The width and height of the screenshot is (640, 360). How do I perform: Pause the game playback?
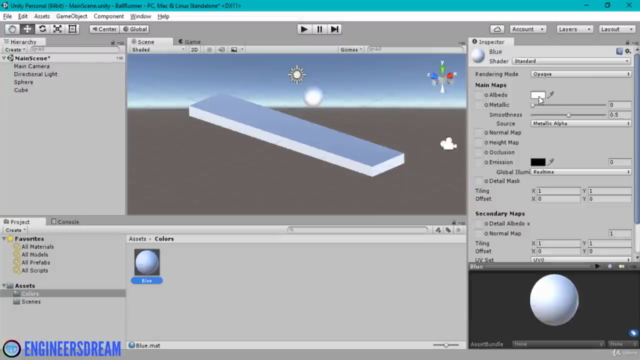[319, 29]
